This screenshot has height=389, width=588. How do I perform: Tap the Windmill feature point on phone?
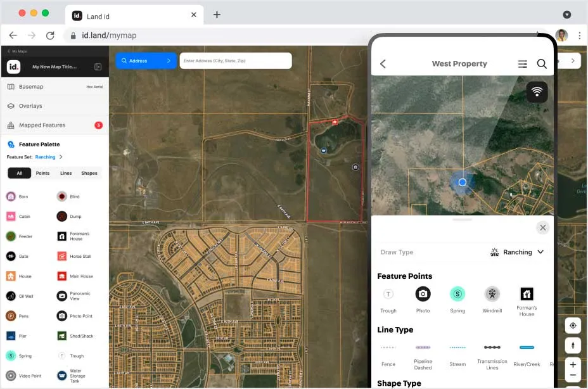(x=492, y=294)
